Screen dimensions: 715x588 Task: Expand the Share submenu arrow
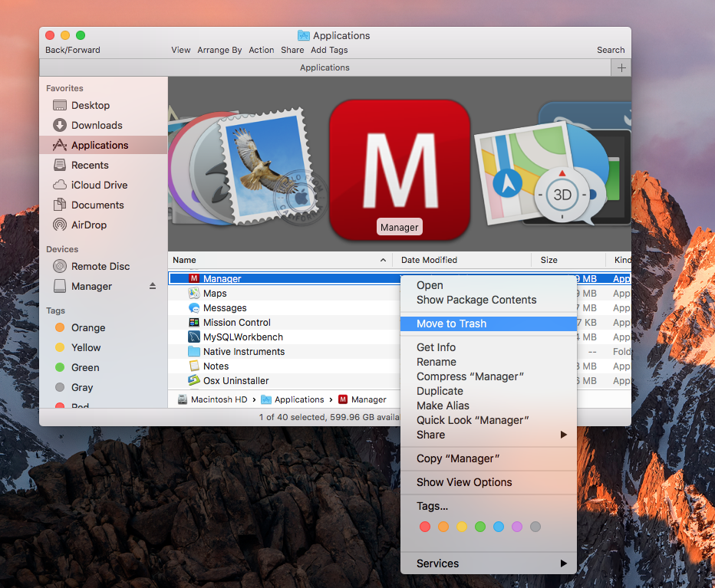pos(564,435)
